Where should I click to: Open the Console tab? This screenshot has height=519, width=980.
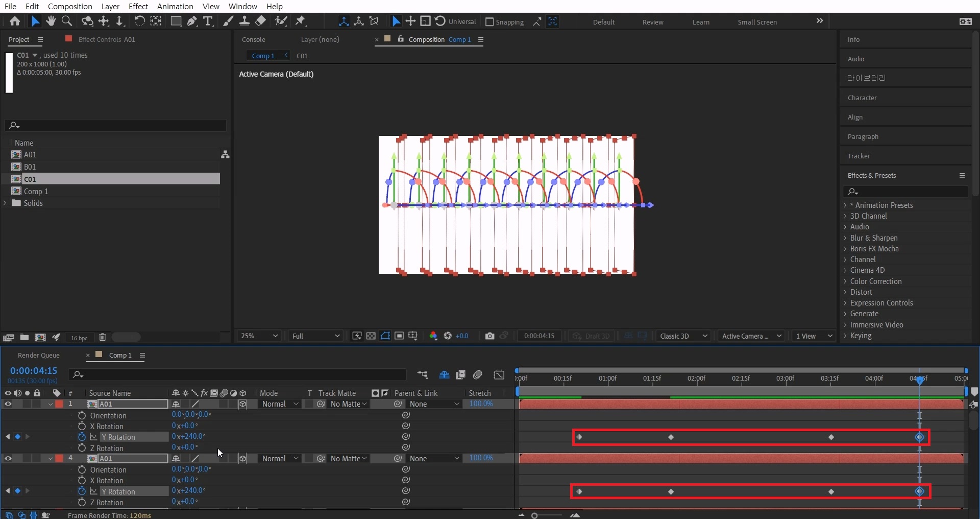click(x=253, y=39)
